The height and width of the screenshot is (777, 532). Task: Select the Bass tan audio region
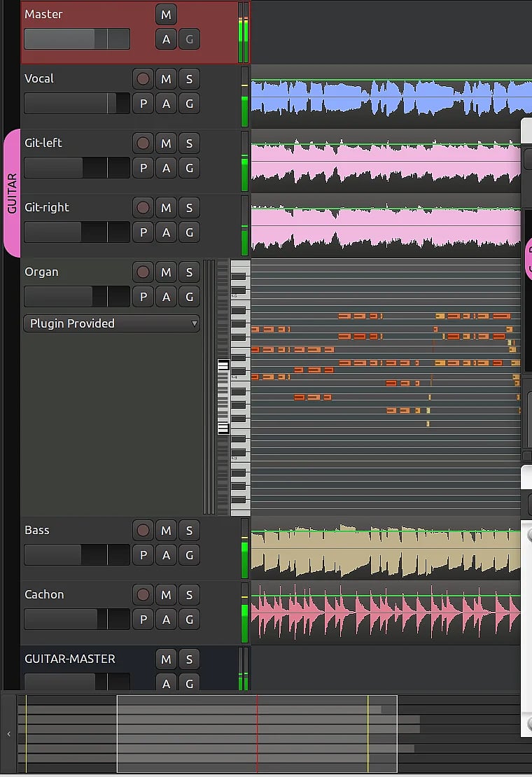[386, 550]
